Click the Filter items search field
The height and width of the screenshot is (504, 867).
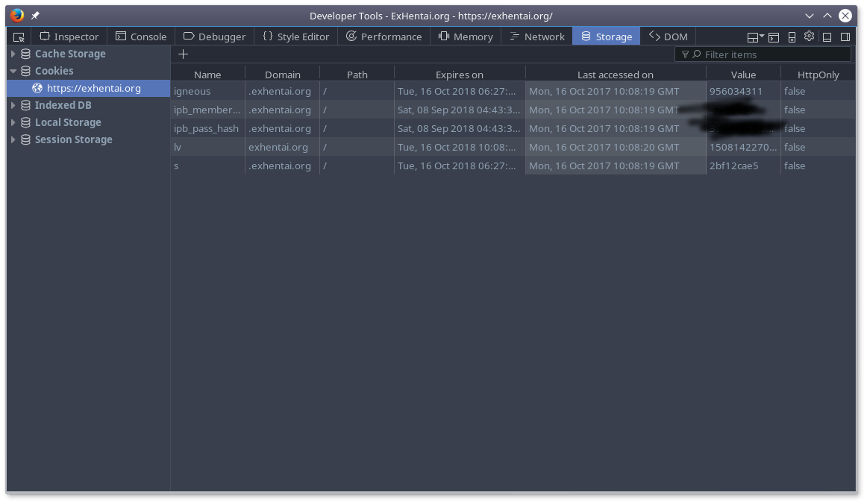[x=769, y=54]
